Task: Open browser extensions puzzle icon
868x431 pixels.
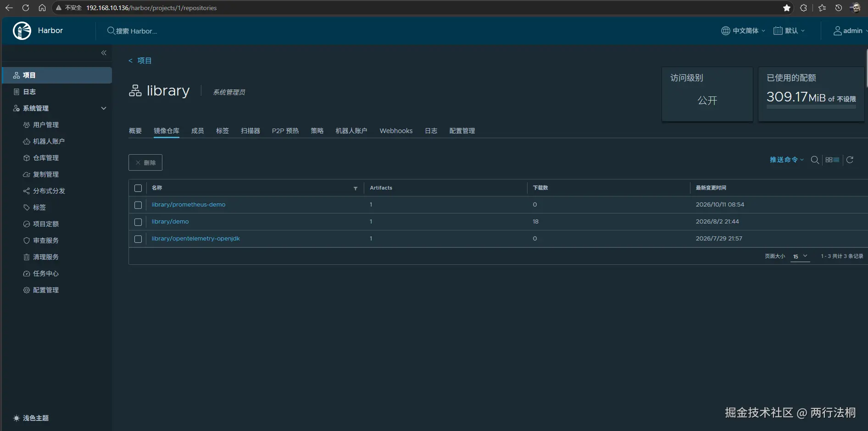Action: click(803, 8)
